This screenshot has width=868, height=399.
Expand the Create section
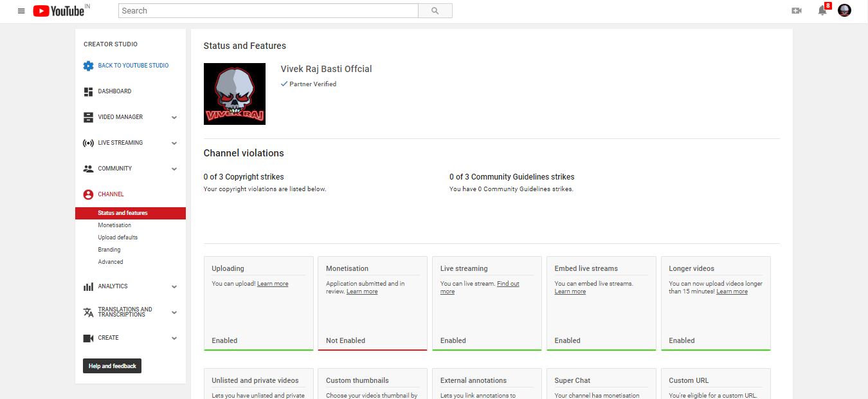[174, 339]
